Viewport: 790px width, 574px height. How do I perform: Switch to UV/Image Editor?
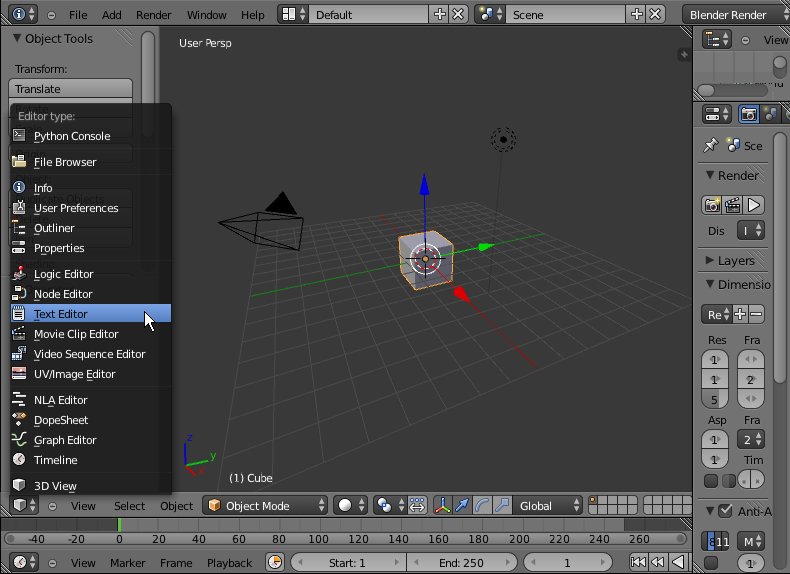[x=91, y=374]
